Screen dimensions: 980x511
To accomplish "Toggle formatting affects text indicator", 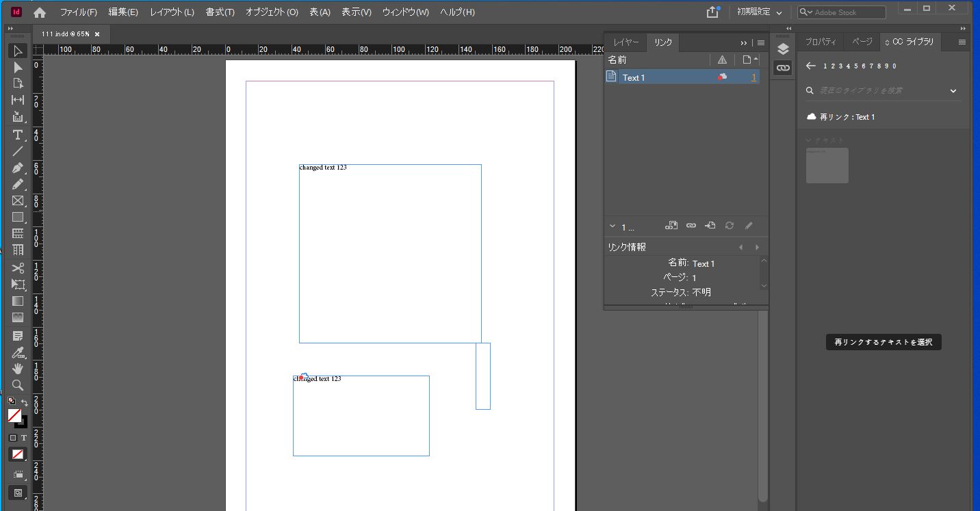I will point(24,438).
